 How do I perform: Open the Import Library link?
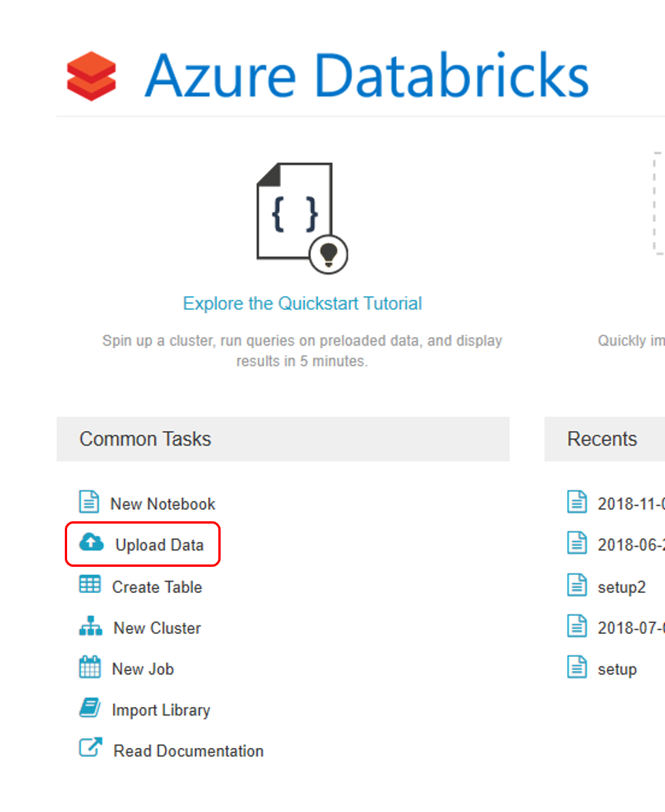pyautogui.click(x=161, y=710)
